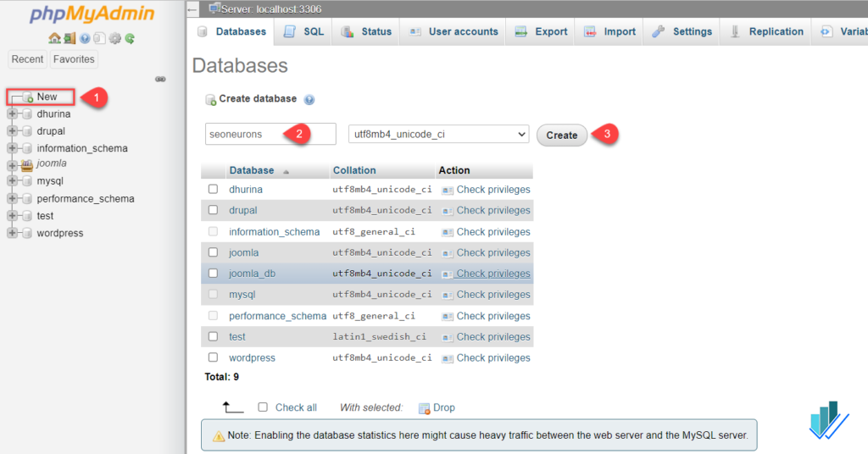Click the privileges icon in wordpress row
The height and width of the screenshot is (454, 868).
(x=448, y=359)
